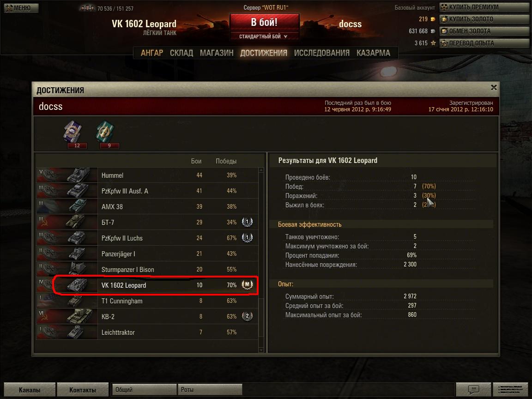Open the Ангар tab
The height and width of the screenshot is (399, 532).
pos(151,53)
